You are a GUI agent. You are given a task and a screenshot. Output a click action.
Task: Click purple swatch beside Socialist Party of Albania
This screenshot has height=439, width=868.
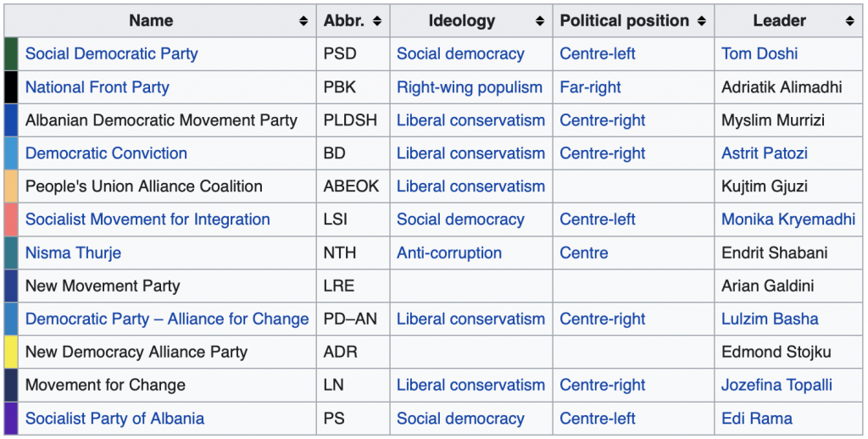[10, 419]
